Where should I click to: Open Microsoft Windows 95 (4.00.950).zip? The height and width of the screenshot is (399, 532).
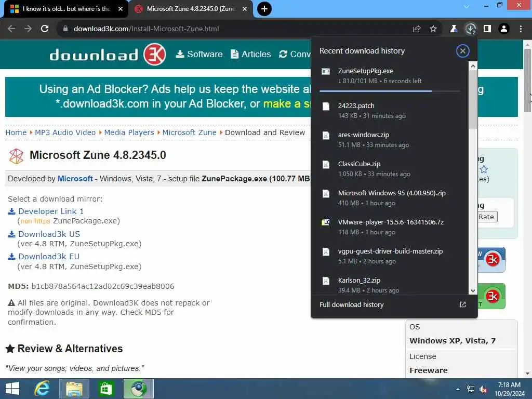point(390,198)
